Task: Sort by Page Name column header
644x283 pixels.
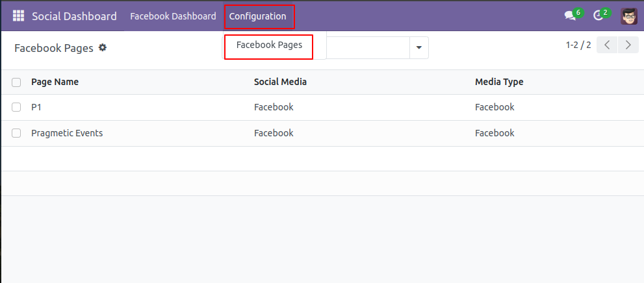Action: (55, 82)
